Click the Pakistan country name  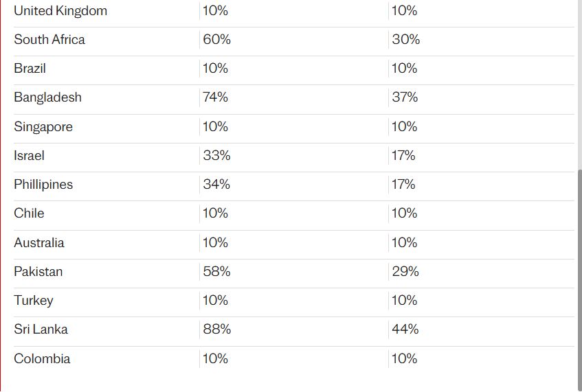click(x=38, y=272)
